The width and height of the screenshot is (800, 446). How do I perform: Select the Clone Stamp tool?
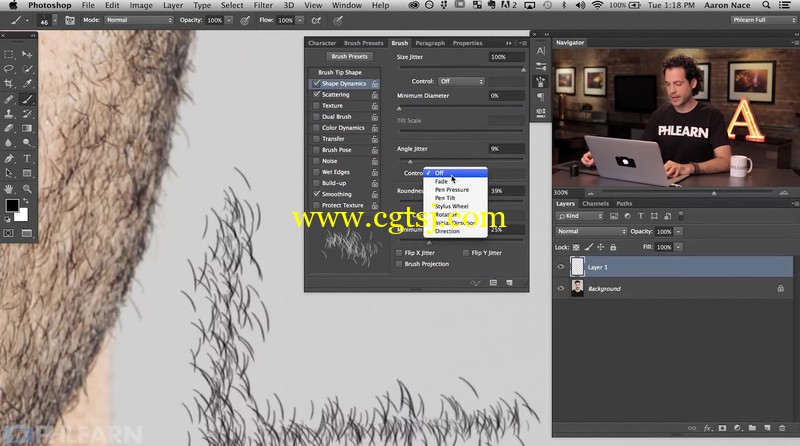9,114
